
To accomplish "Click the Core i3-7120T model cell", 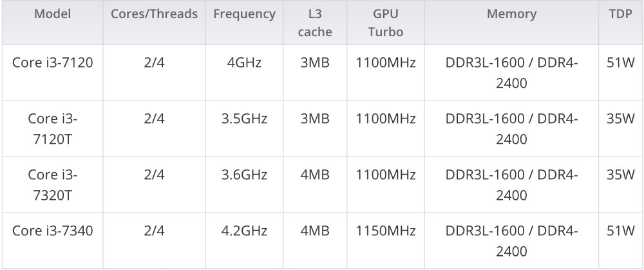I will (x=53, y=129).
